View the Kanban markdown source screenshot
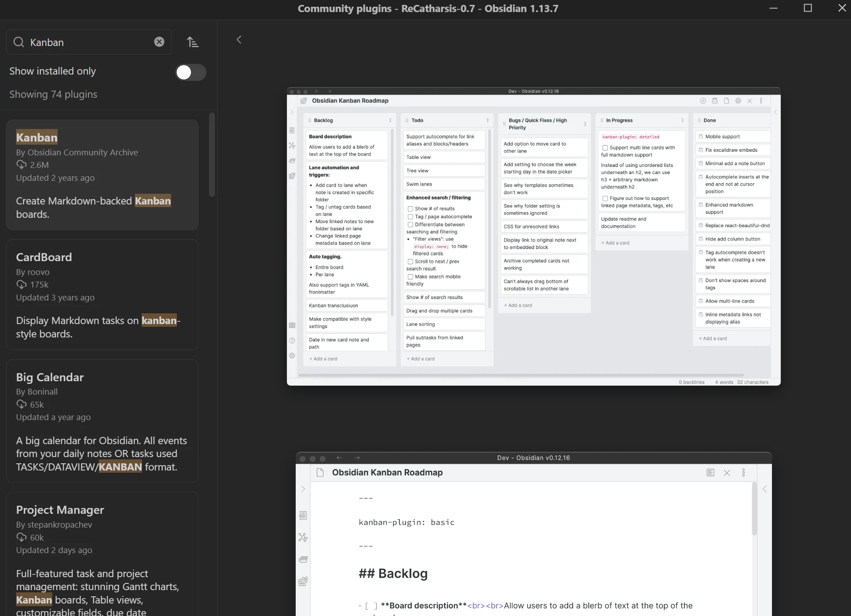 coord(533,534)
